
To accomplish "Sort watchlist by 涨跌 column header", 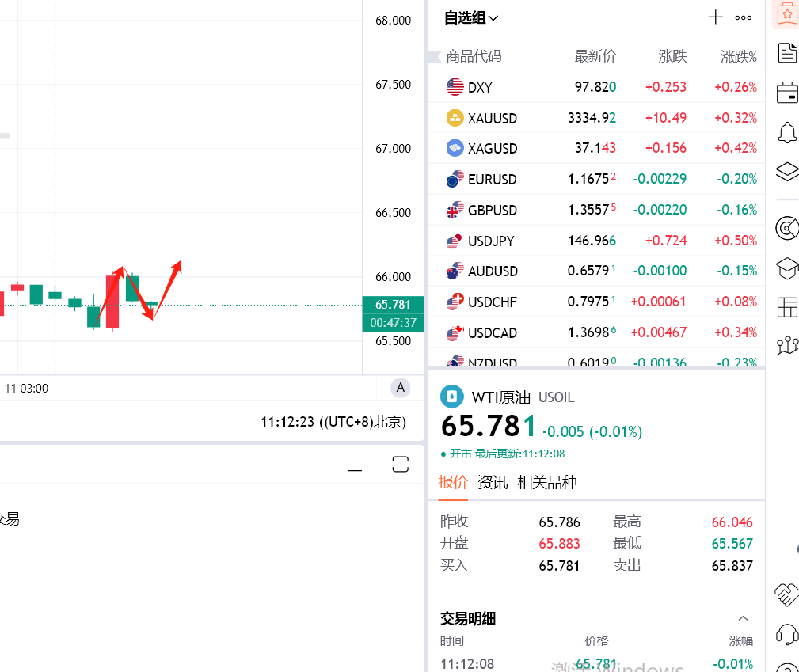I will [672, 56].
